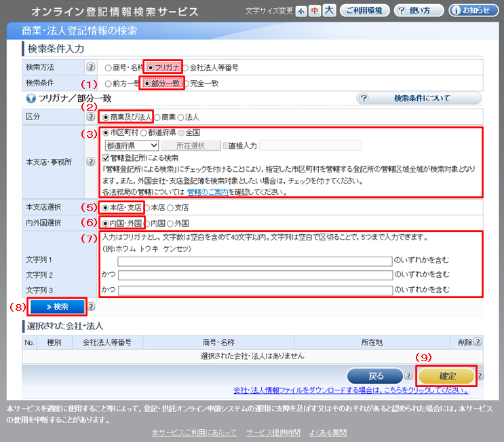Viewport: 504px width, 442px height.
Task: Toggle 管轄登記所による検索 checkbox
Action: click(106, 158)
